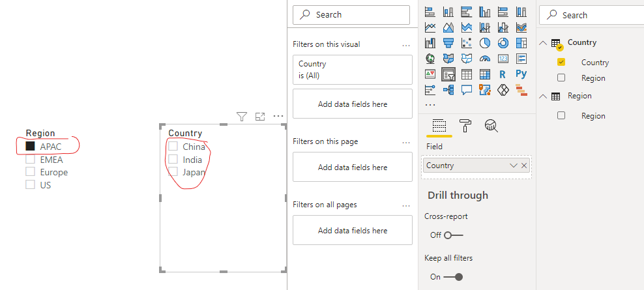Image resolution: width=644 pixels, height=290 pixels.
Task: Choose the Matrix visualization
Action: pos(485,74)
